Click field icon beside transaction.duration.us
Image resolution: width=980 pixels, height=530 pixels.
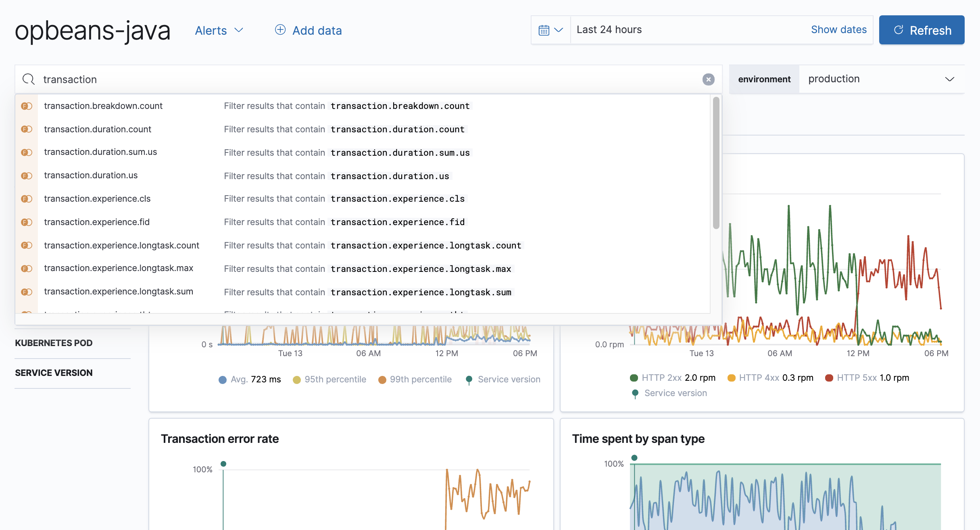pyautogui.click(x=27, y=176)
